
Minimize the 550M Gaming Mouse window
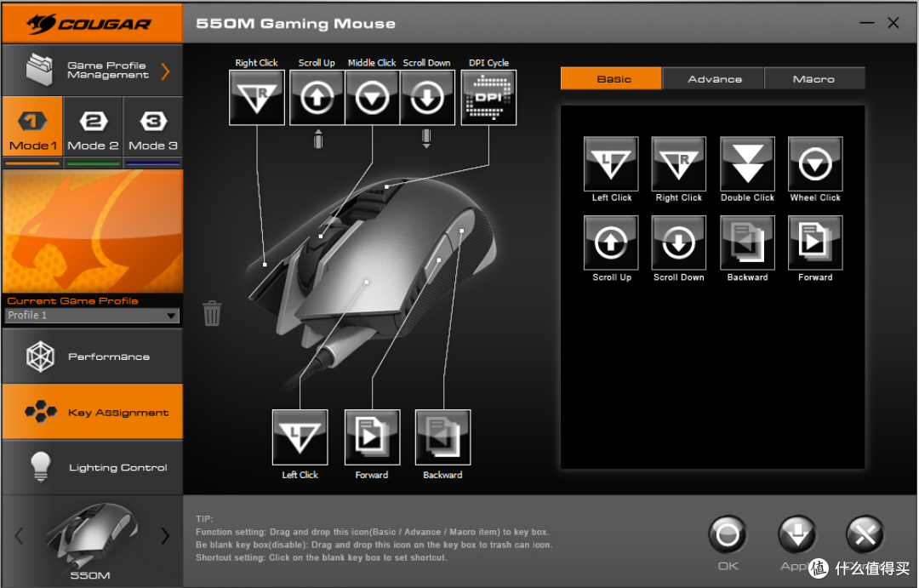(867, 23)
